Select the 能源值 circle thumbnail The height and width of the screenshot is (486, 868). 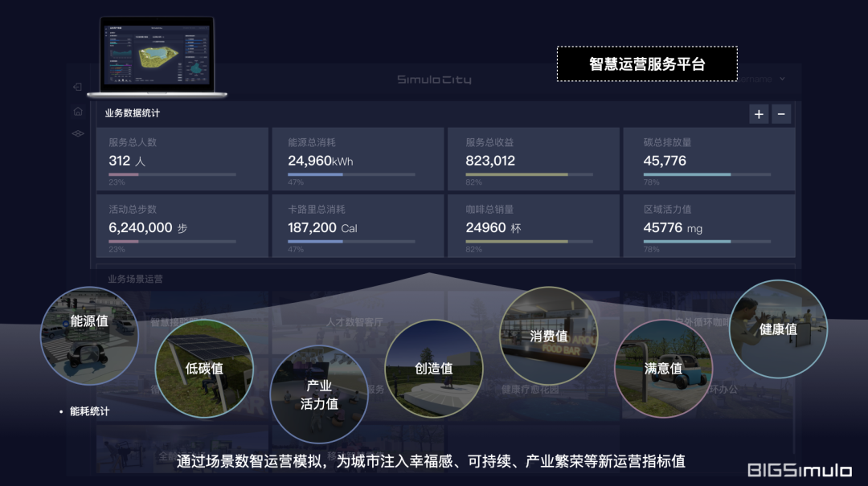pos(90,336)
